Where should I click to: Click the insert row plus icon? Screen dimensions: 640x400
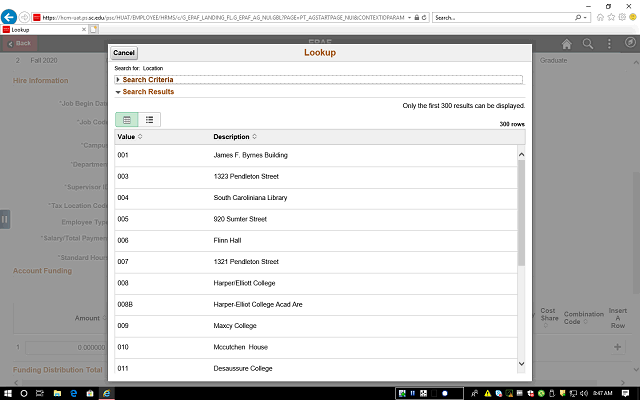pyautogui.click(x=617, y=347)
